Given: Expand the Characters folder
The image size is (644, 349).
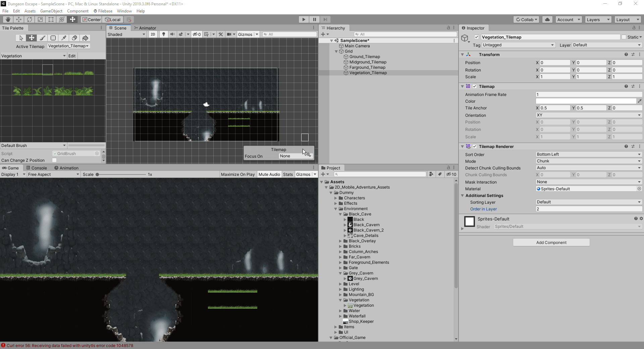Looking at the screenshot, I should pos(335,198).
